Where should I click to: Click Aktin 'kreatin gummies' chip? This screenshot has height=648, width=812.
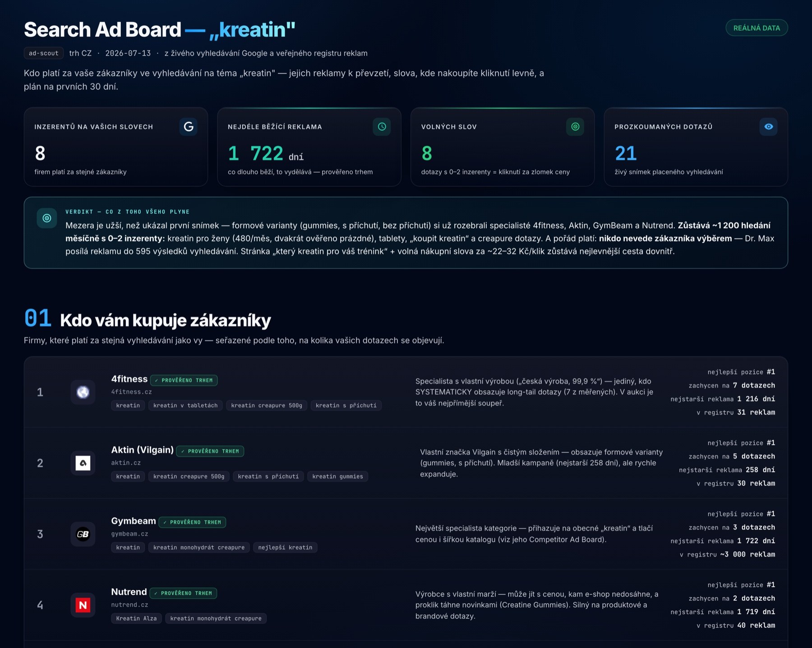point(337,476)
